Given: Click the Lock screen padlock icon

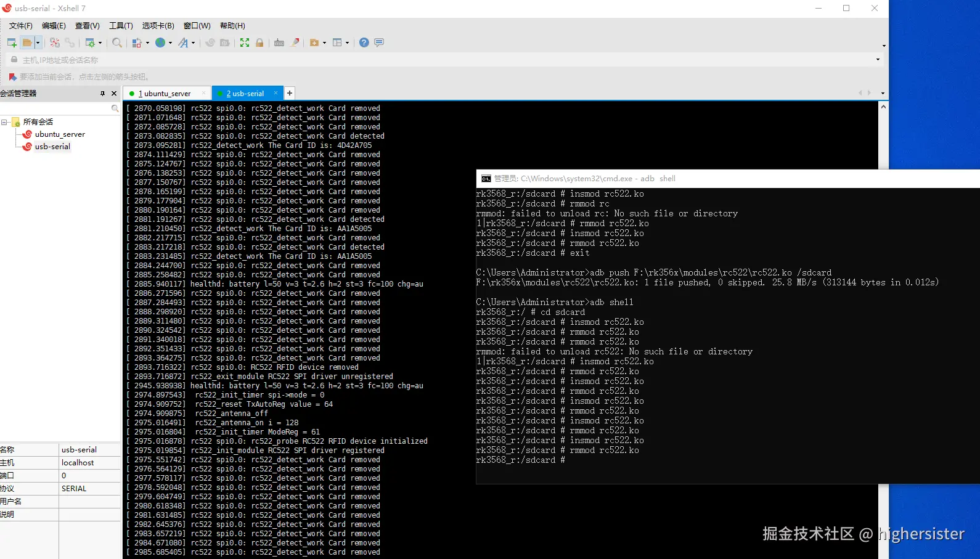Looking at the screenshot, I should tap(259, 43).
